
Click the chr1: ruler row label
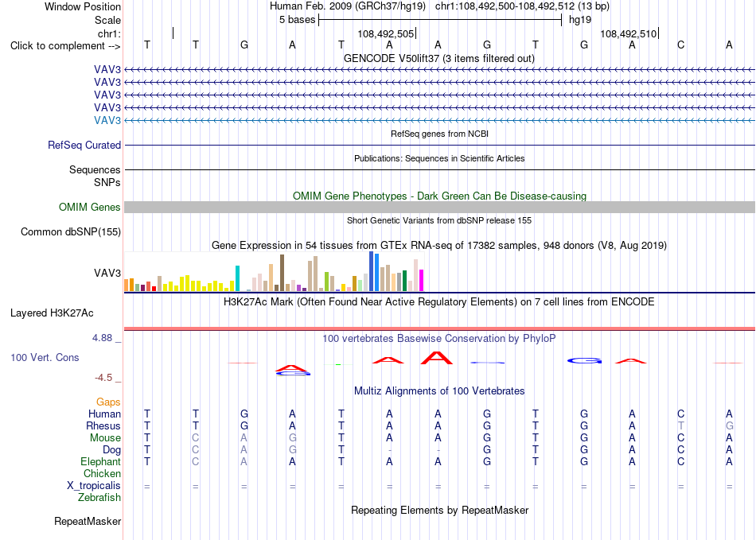pyautogui.click(x=109, y=33)
